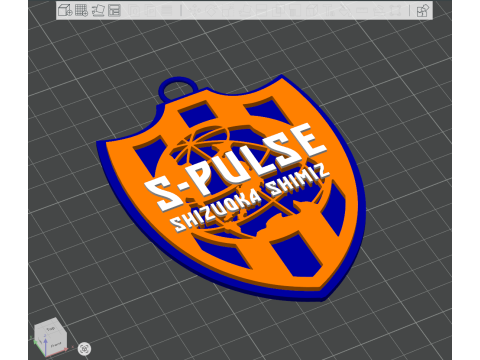Select the Front face of the view cube
Image resolution: width=480 pixels, height=360 pixels.
[x=56, y=345]
